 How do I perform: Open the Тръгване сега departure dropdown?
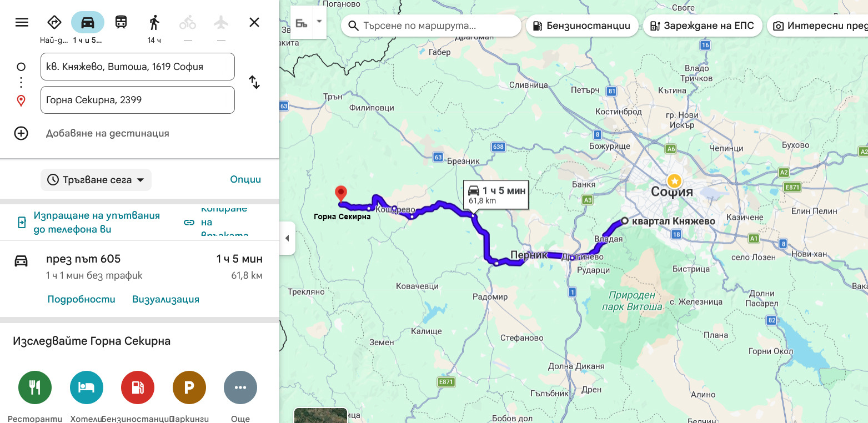pos(96,180)
